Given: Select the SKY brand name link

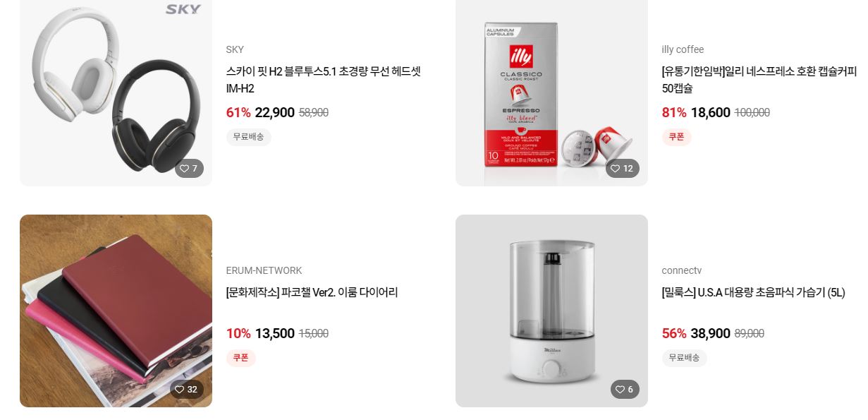Looking at the screenshot, I should point(235,49).
